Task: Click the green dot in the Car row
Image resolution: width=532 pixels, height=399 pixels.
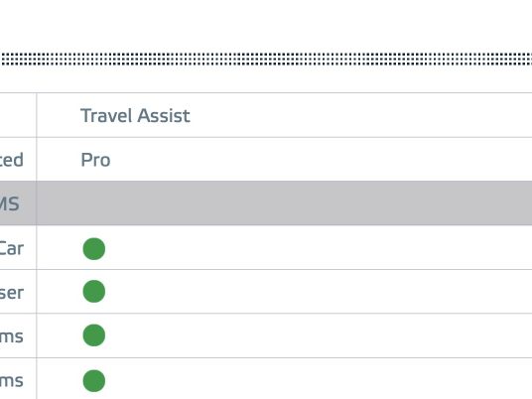Action: coord(94,249)
